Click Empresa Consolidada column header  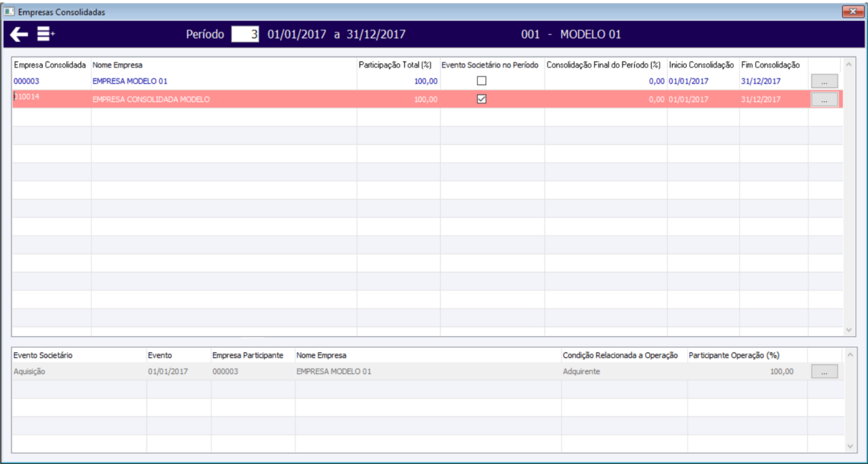click(50, 65)
